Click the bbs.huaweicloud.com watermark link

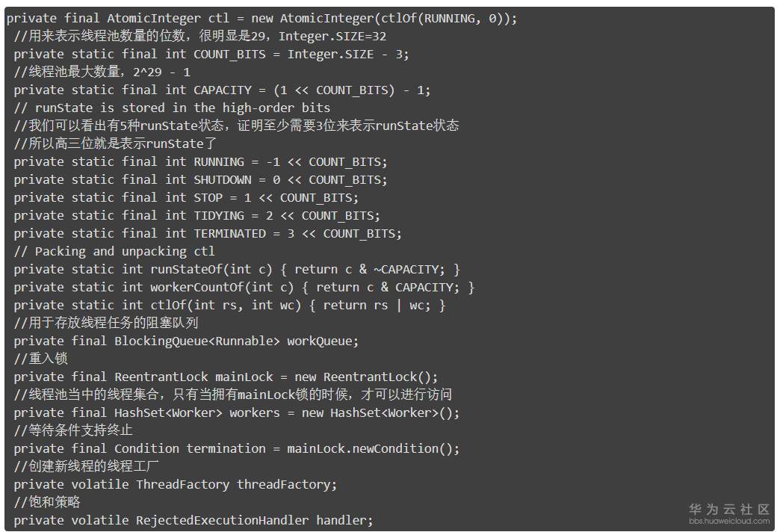click(728, 521)
